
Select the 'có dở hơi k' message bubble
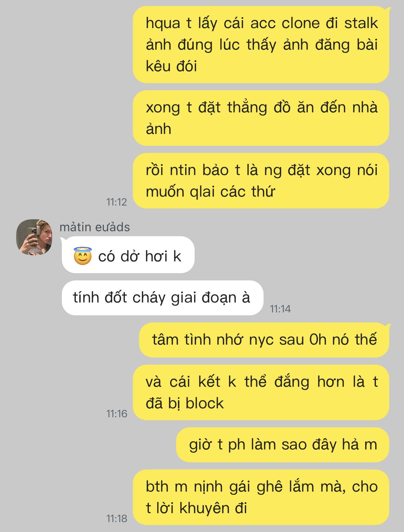pyautogui.click(x=128, y=255)
